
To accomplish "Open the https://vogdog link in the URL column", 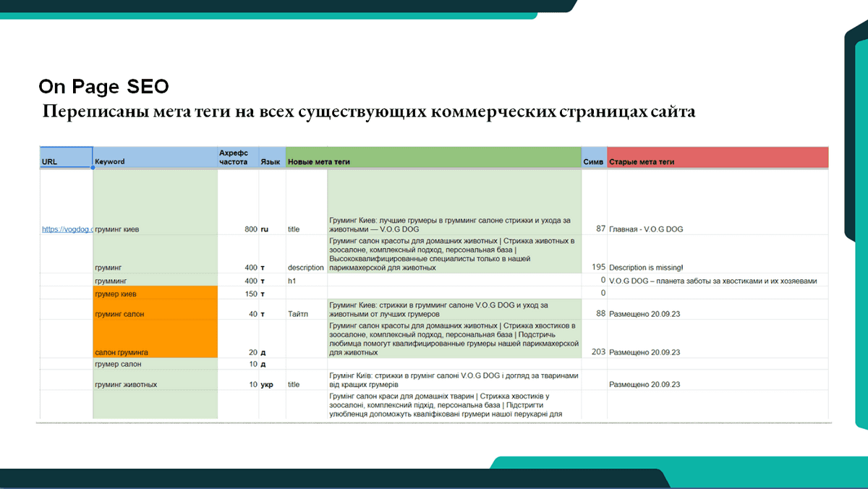I will pos(67,229).
